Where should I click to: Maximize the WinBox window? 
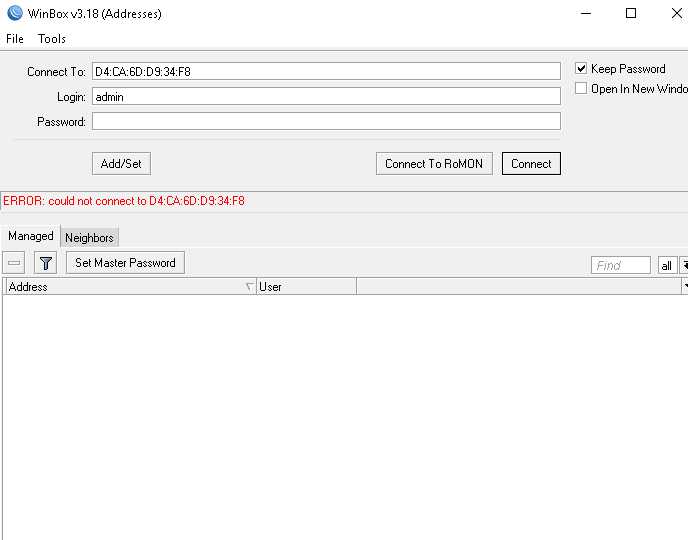pyautogui.click(x=631, y=13)
